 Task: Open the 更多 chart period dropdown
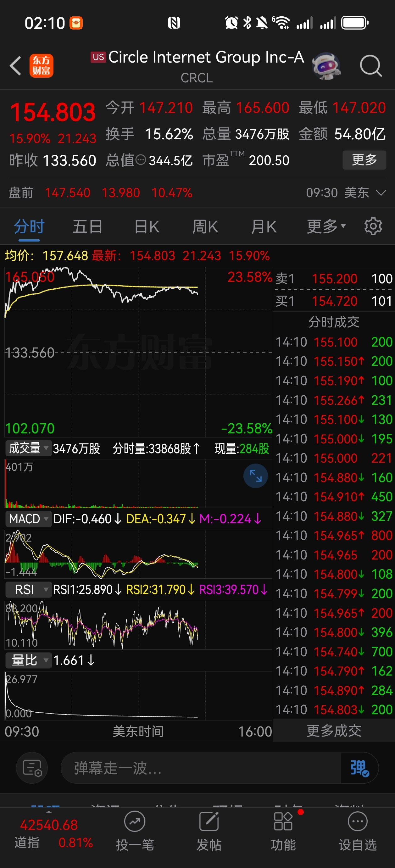click(x=326, y=226)
